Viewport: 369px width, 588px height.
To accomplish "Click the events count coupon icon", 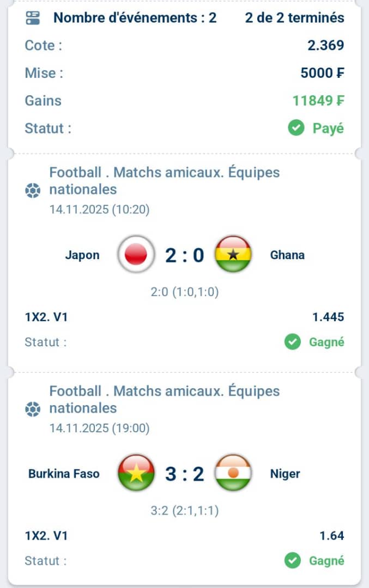I will 33,18.
